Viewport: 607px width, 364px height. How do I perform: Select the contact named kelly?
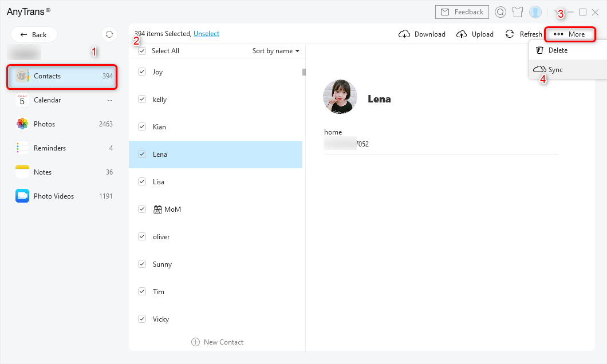[160, 100]
